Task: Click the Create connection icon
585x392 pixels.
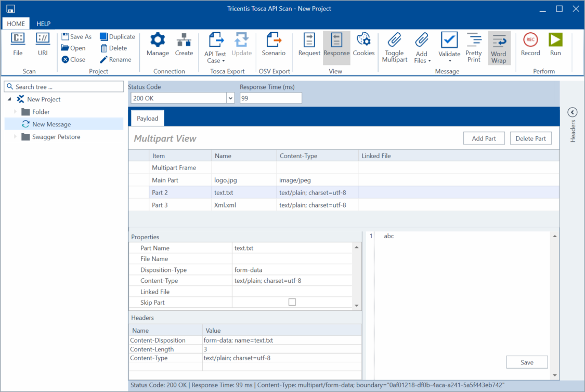Action: click(x=184, y=40)
